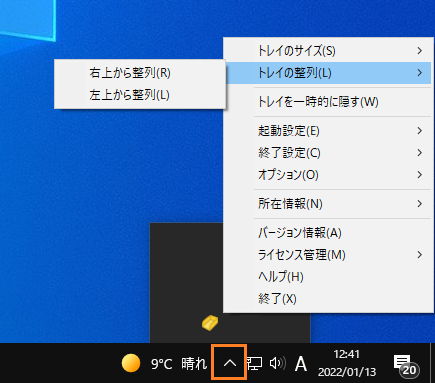Screen dimensions: 435x383
Task: Toggle the hidden icons chevron in the taskbar
Action: click(229, 363)
